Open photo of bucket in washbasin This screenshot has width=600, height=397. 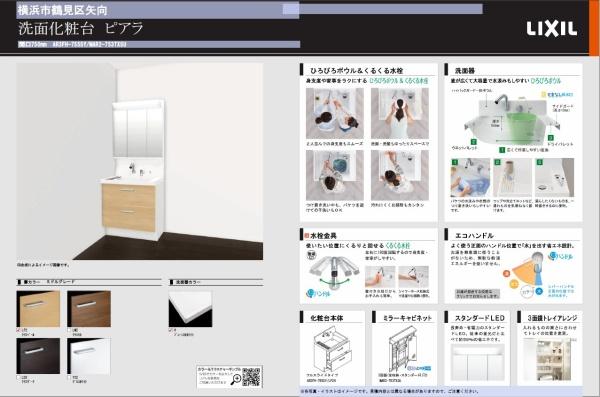(335, 175)
